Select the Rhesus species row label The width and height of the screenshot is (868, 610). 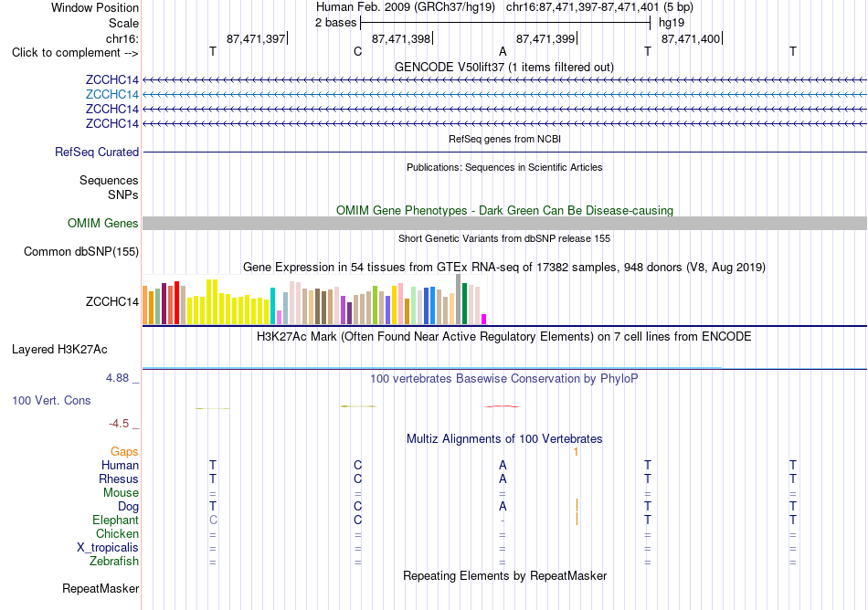point(119,479)
